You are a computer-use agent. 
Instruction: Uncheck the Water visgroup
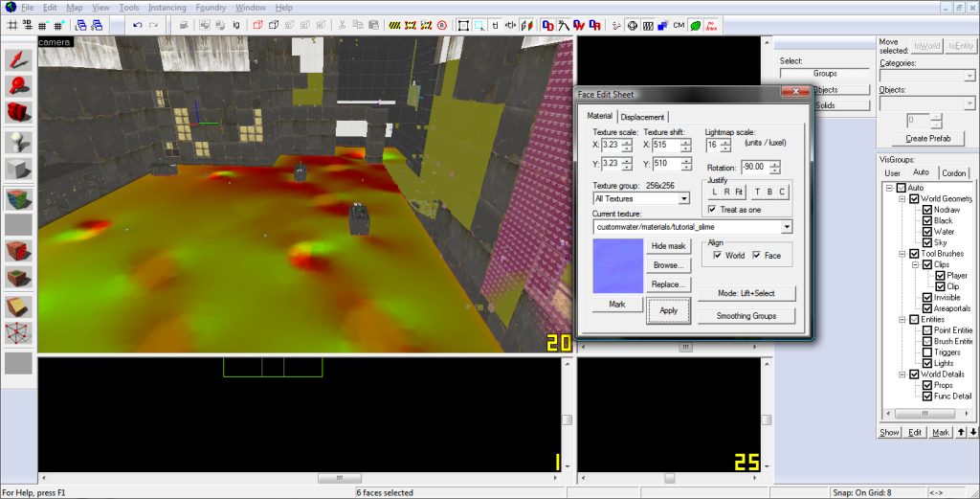coord(927,232)
